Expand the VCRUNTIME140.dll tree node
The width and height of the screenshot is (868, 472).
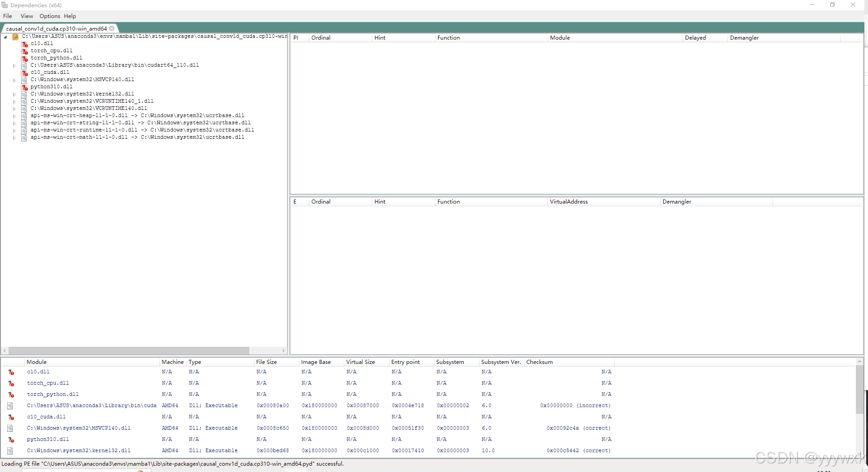(14, 109)
